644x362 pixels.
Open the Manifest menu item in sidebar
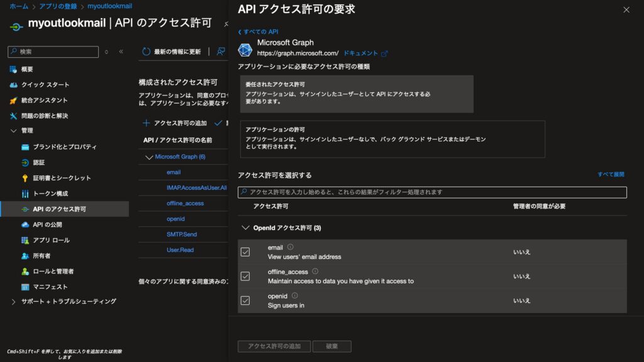(50, 287)
